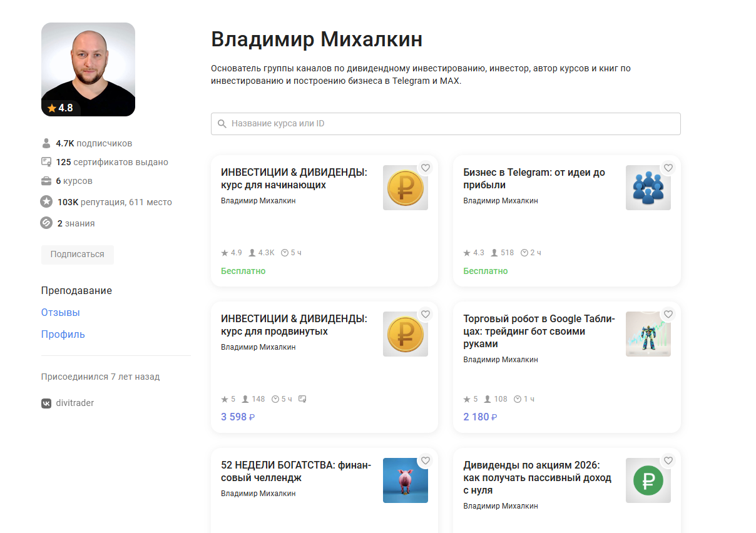Open the Профиль section
The height and width of the screenshot is (533, 756).
[x=63, y=335]
